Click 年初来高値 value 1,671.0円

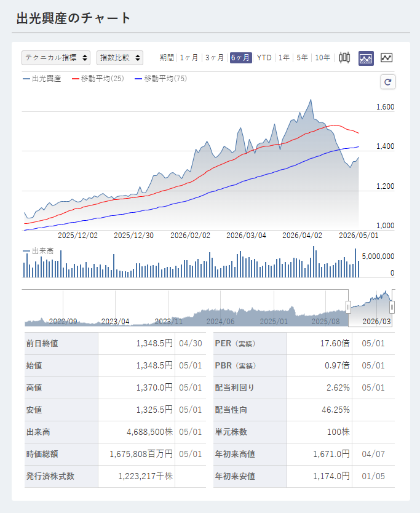point(331,454)
